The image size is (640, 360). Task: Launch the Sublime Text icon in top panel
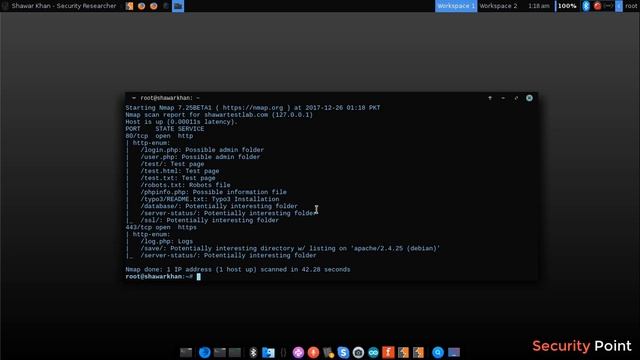click(x=129, y=6)
